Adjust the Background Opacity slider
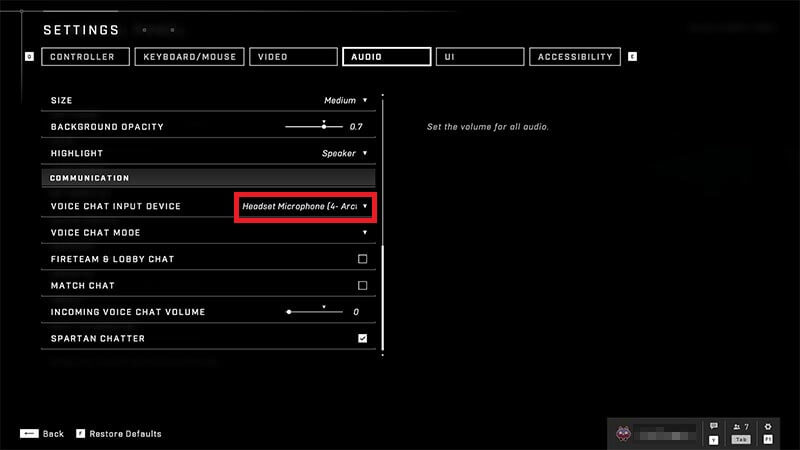 point(314,126)
